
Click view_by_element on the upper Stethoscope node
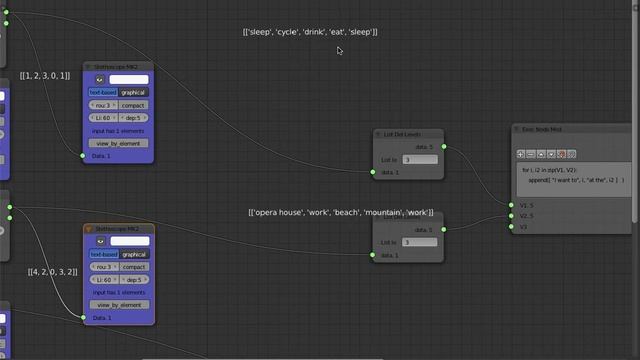point(118,144)
